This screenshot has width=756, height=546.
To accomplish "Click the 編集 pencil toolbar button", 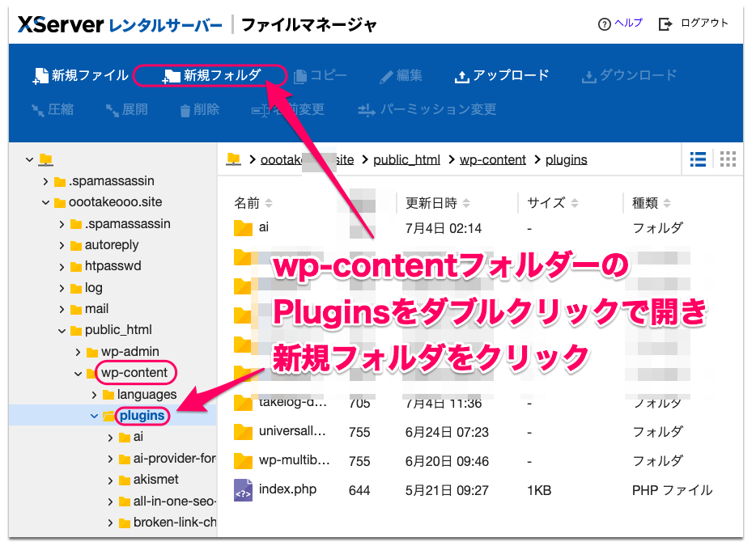I will click(x=401, y=76).
